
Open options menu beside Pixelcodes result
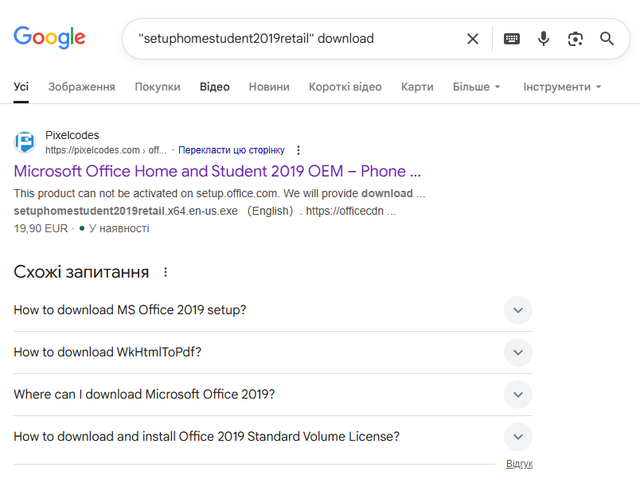(298, 150)
